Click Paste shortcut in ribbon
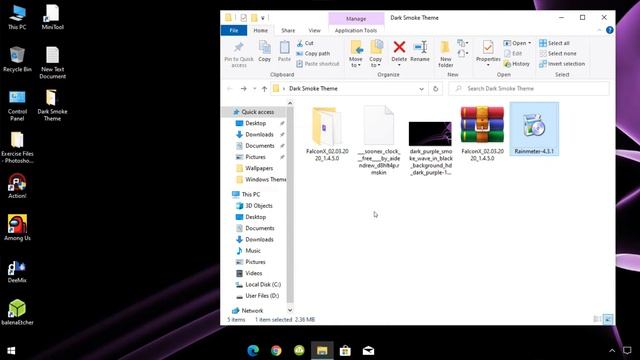 pyautogui.click(x=318, y=64)
